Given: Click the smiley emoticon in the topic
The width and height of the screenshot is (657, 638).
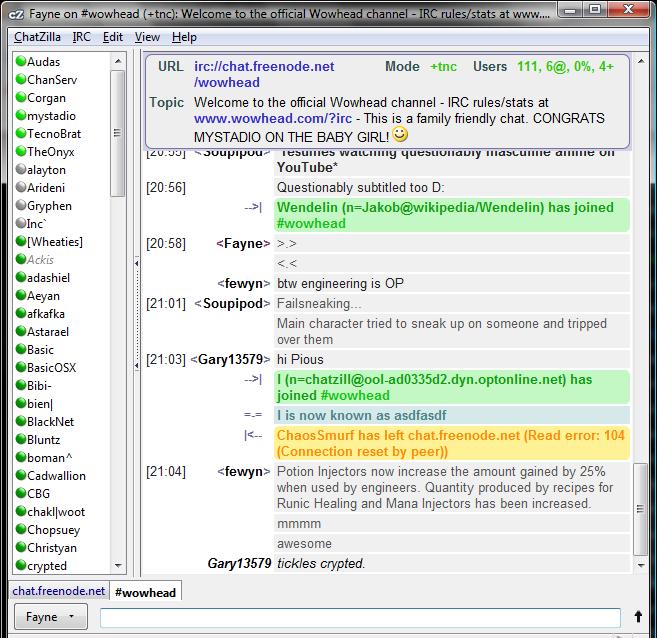Looking at the screenshot, I should click(x=400, y=134).
